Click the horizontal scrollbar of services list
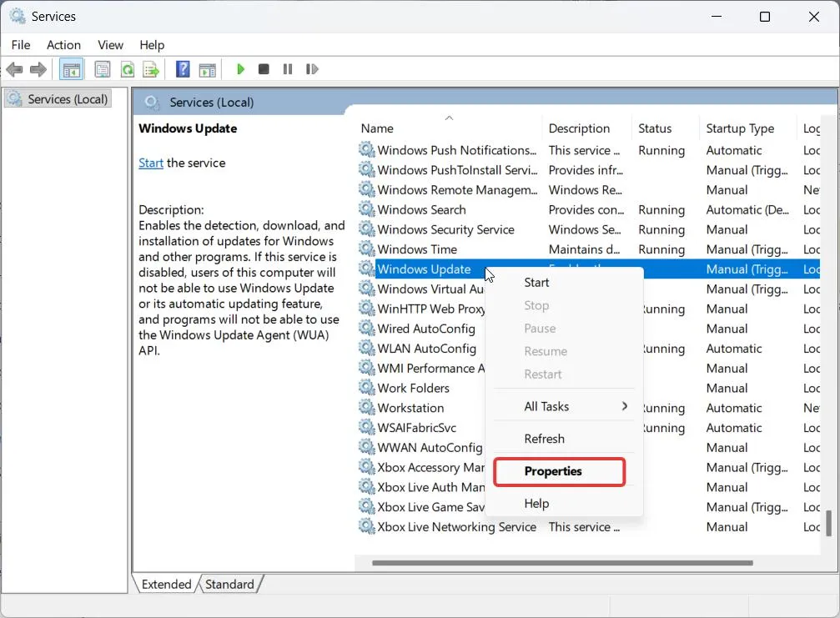This screenshot has height=618, width=840. coord(562,563)
